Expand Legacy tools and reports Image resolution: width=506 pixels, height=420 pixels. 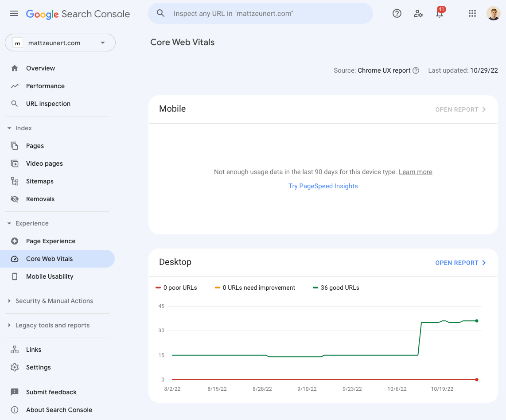coord(9,325)
